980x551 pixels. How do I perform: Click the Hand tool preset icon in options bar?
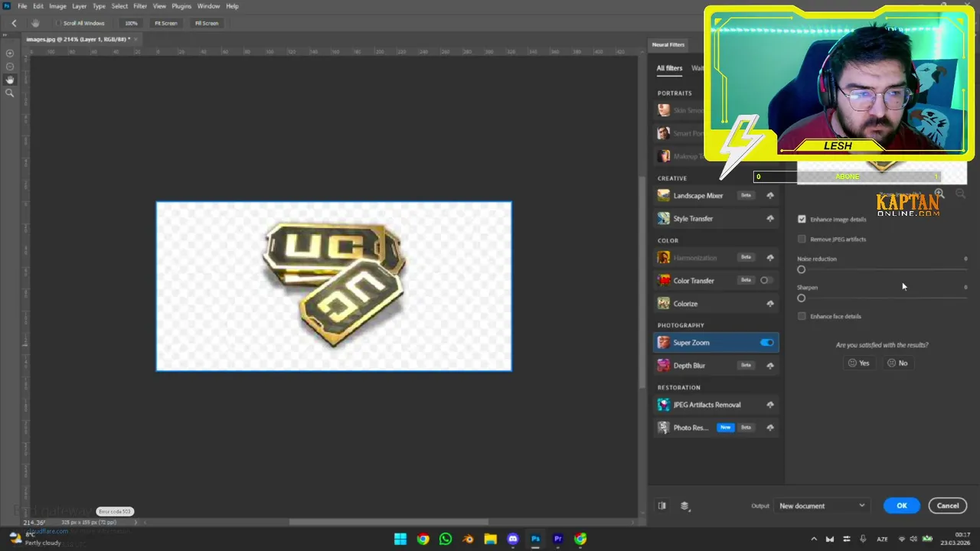35,23
